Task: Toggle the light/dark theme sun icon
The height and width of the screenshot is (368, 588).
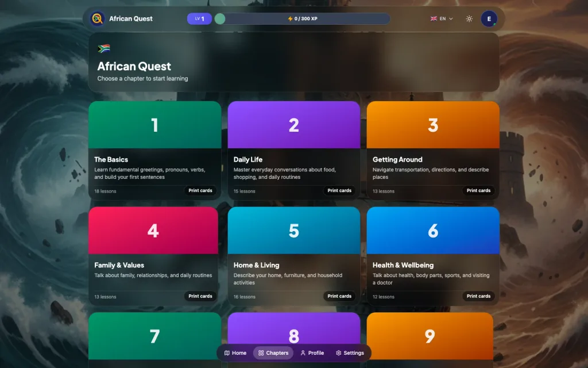Action: point(469,19)
